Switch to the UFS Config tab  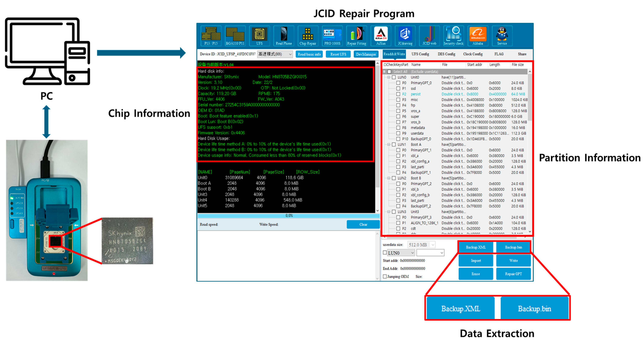coord(420,54)
